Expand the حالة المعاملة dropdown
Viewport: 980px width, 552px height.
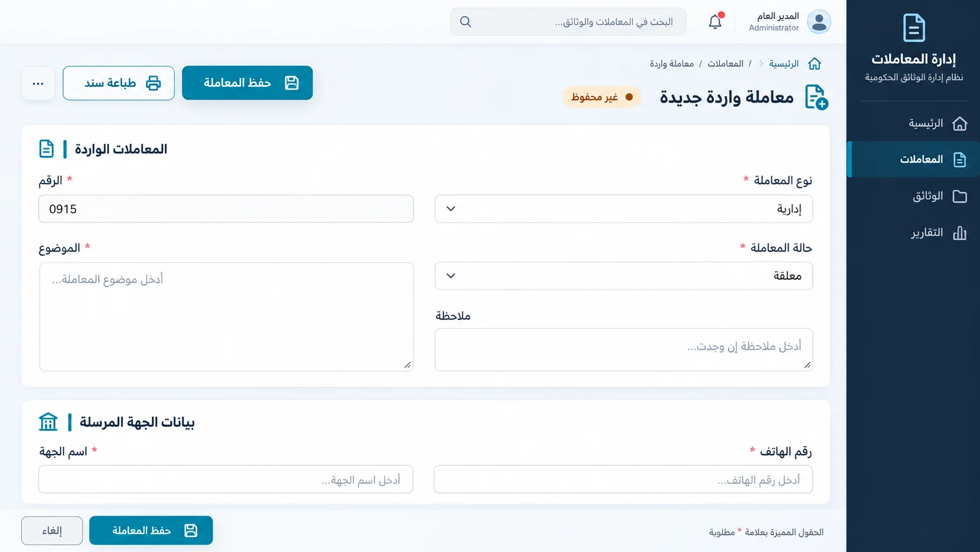[624, 276]
